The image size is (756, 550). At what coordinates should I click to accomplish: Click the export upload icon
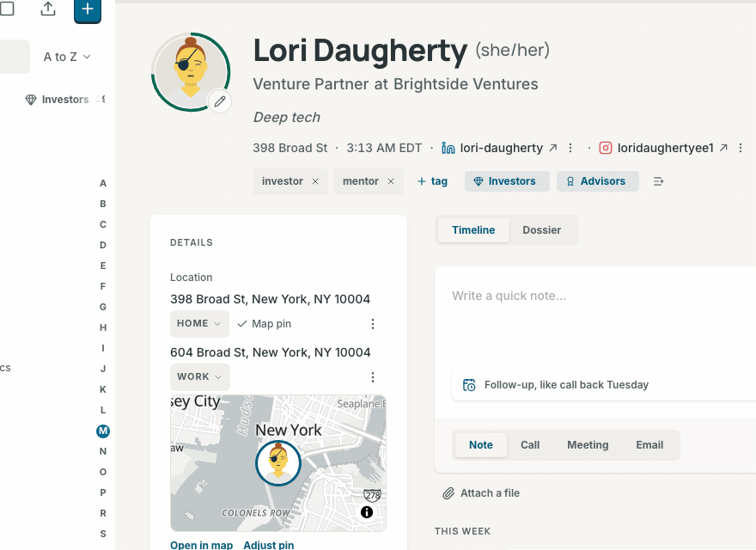click(x=48, y=9)
